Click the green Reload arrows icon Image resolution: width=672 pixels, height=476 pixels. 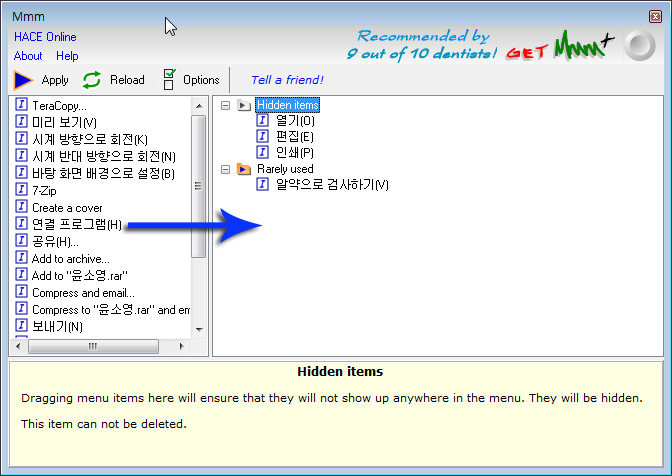[x=92, y=80]
